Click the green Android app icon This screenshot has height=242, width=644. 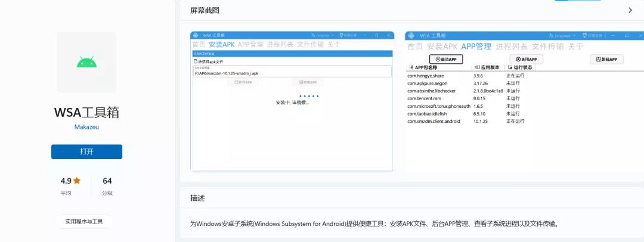[x=86, y=63]
